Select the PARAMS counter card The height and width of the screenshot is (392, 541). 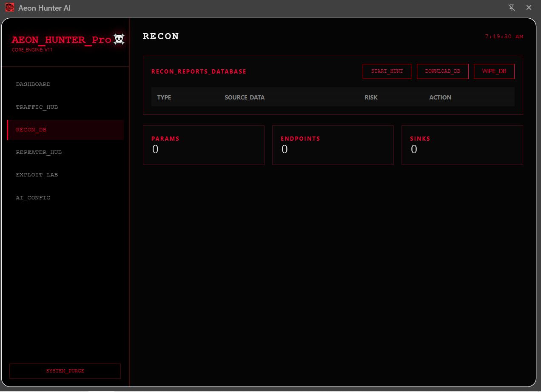(x=203, y=145)
